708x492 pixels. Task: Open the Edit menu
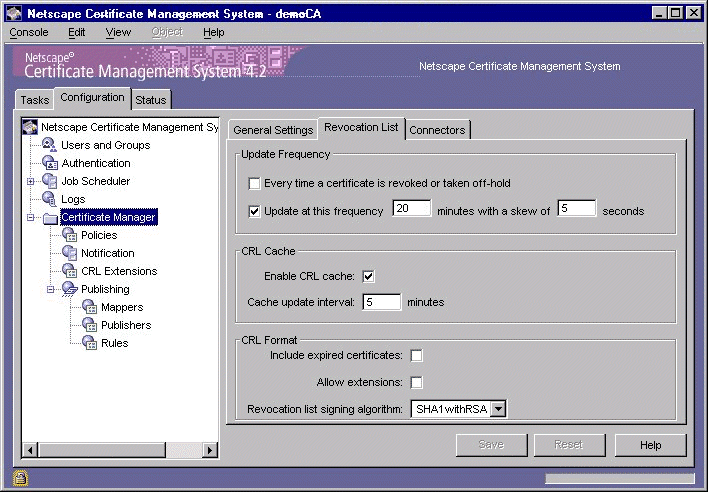76,32
